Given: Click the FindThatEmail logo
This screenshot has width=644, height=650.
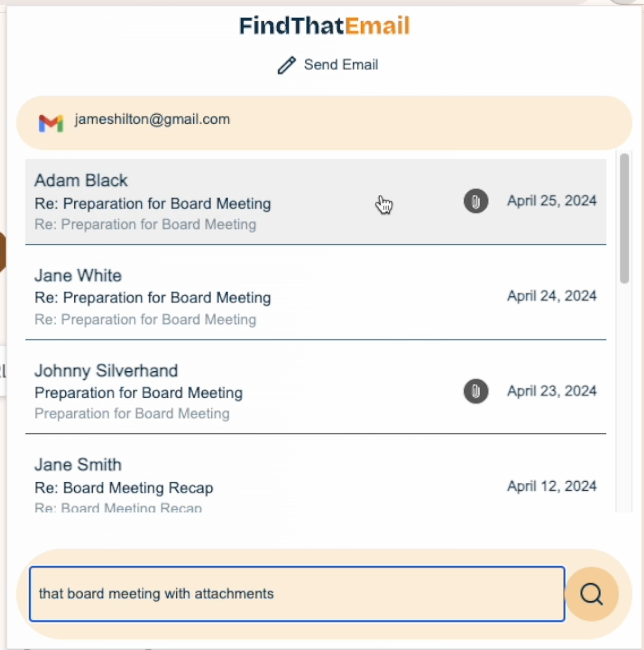Looking at the screenshot, I should click(x=325, y=26).
